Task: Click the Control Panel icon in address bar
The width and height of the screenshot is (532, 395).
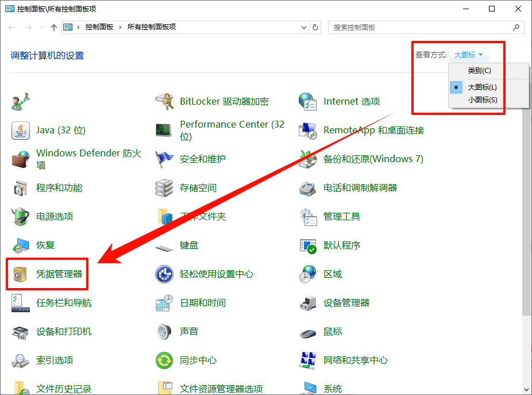Action: tap(68, 27)
